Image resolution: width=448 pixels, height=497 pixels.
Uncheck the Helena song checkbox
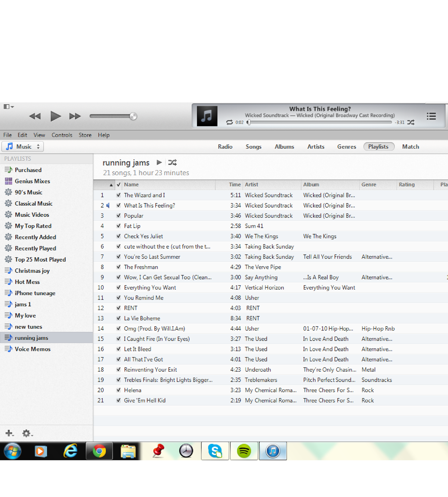click(x=118, y=390)
